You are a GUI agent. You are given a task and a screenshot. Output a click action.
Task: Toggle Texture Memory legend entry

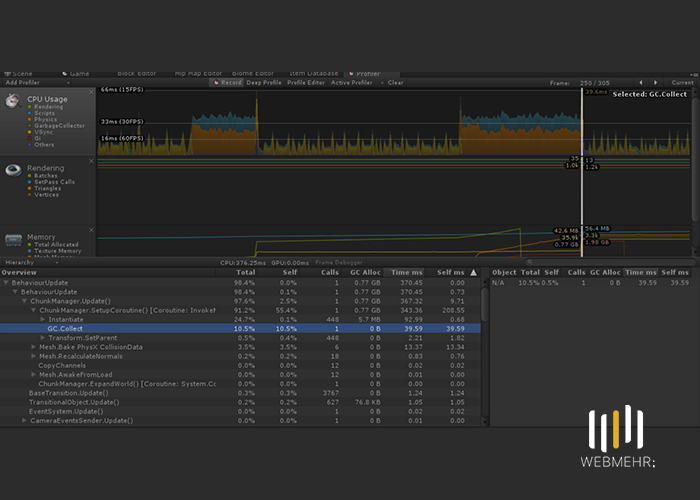click(29, 251)
